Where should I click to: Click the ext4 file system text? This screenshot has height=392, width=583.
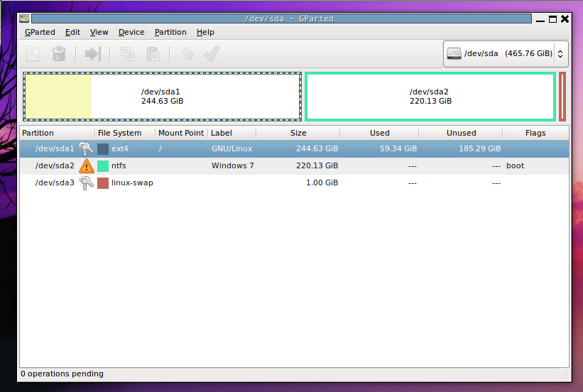[x=120, y=148]
